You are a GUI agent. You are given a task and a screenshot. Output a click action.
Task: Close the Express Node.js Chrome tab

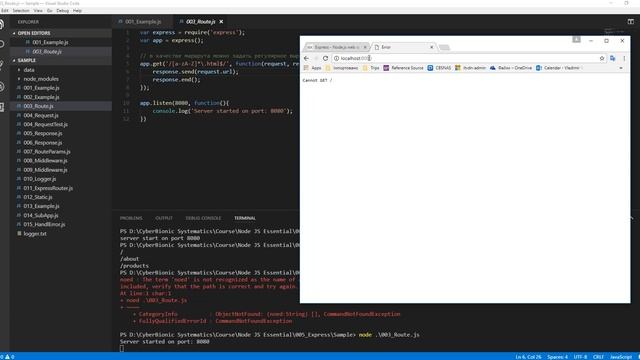point(365,47)
